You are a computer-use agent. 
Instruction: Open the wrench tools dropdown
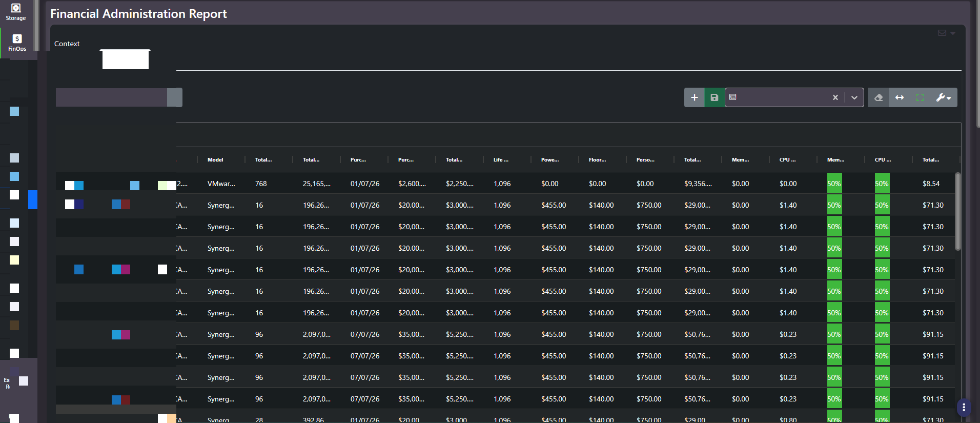[943, 97]
